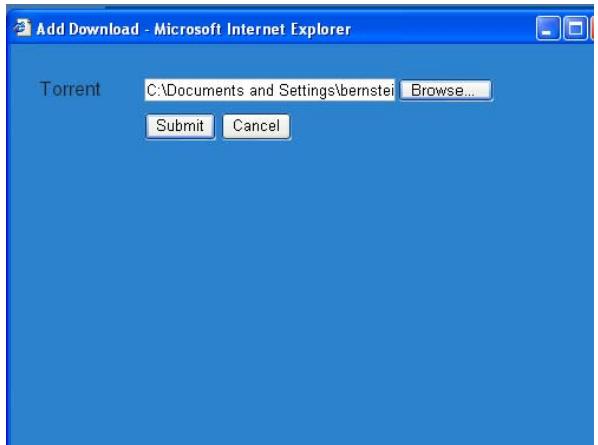598x445 pixels.
Task: Select the Submit button under Torrent field
Action: [x=180, y=126]
